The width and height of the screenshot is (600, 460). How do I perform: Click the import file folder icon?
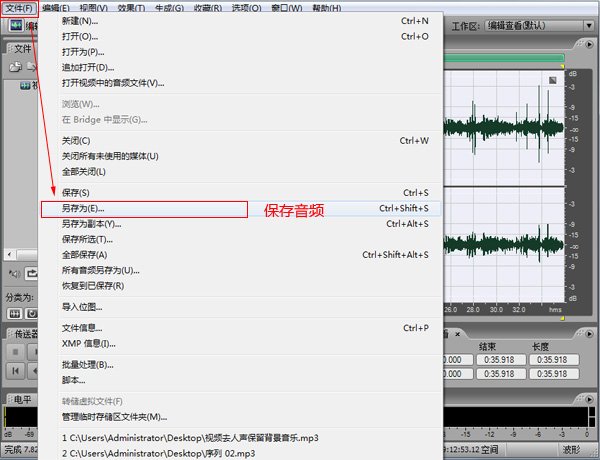click(x=15, y=67)
